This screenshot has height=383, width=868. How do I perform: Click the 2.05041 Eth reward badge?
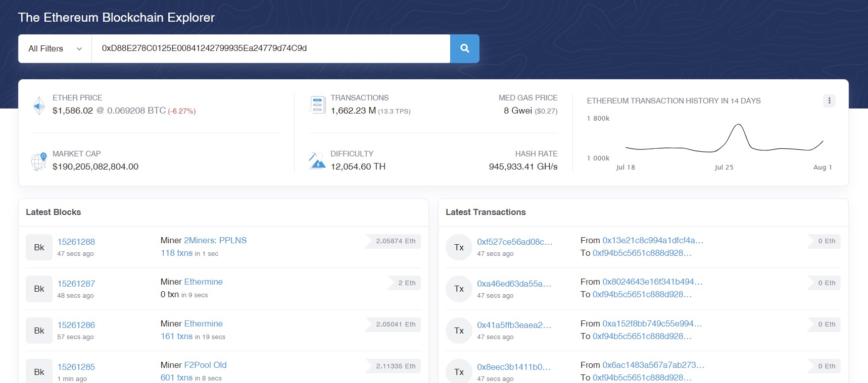click(393, 324)
